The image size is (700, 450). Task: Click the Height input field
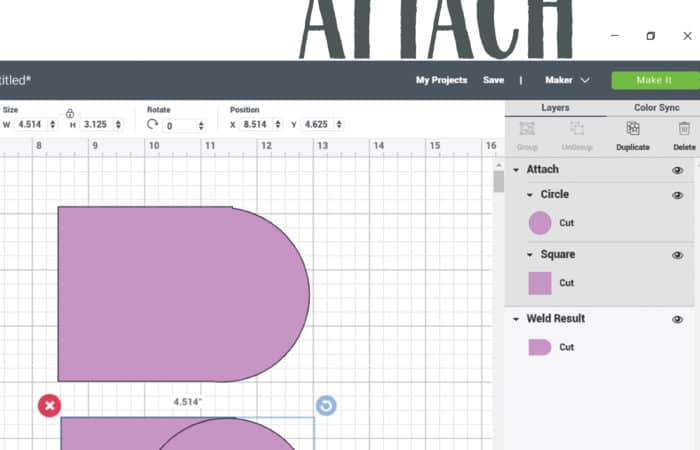(96, 125)
